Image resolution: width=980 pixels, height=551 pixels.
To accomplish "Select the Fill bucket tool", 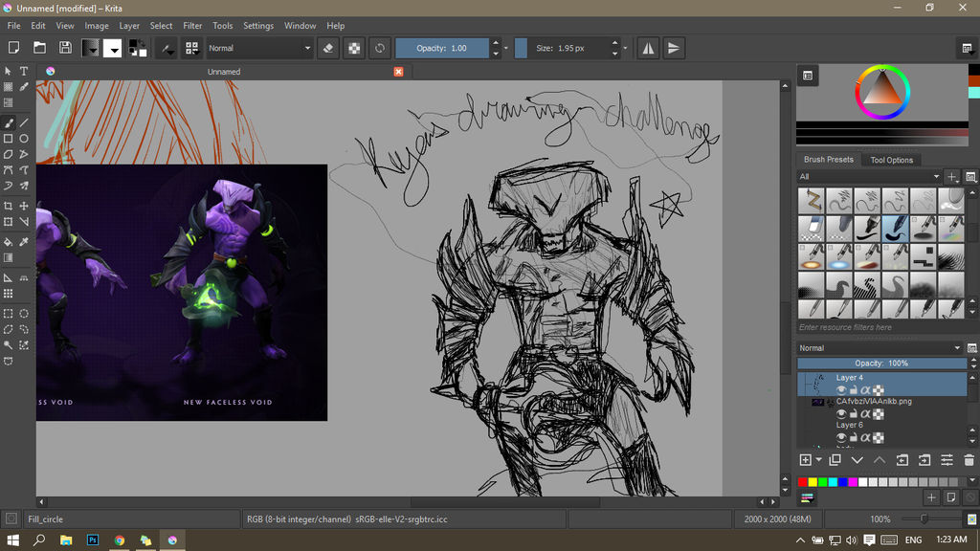I will coord(8,242).
